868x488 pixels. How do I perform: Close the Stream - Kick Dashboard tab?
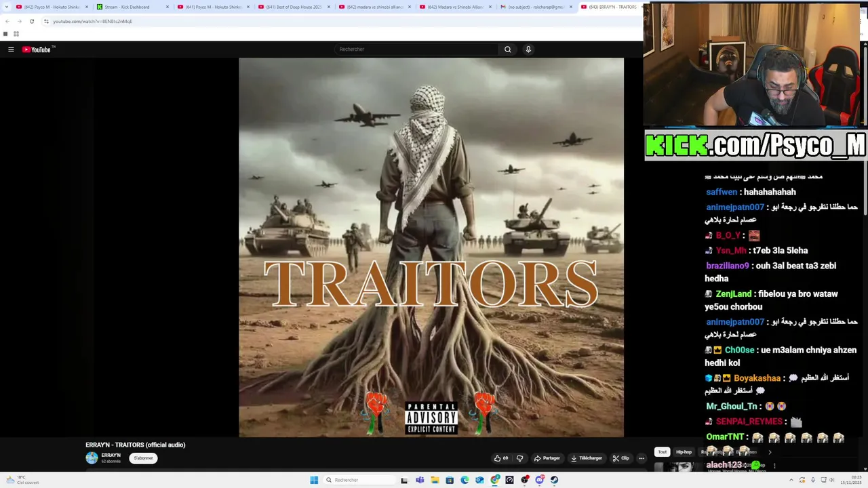[x=167, y=7]
